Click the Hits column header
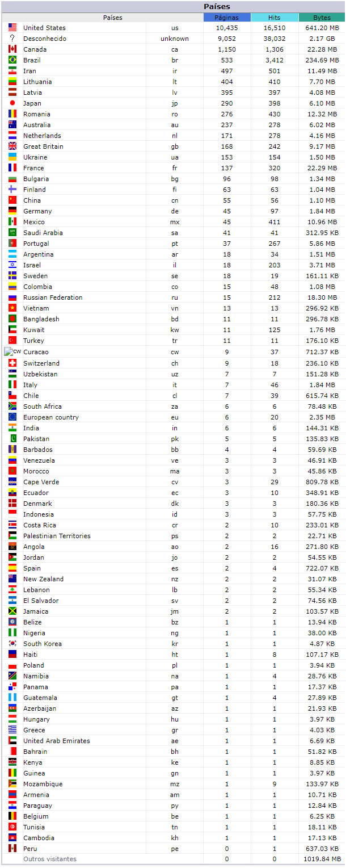This screenshot has width=346, height=868. pyautogui.click(x=274, y=18)
